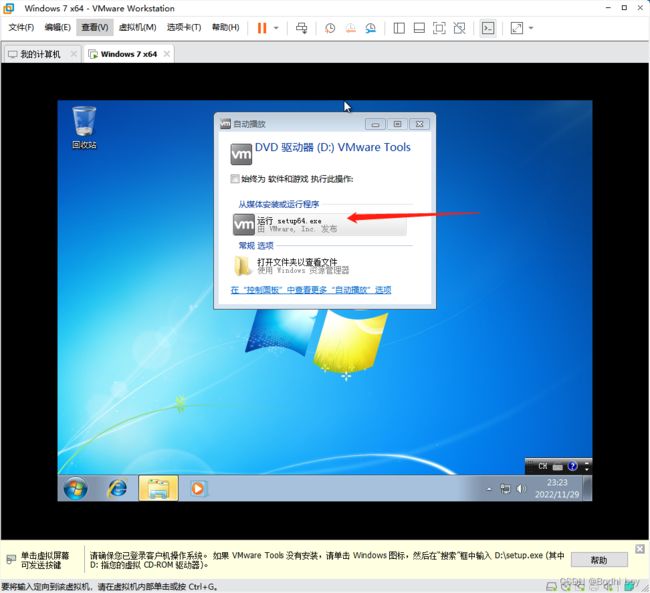Viewport: 650px width, 593px height.
Task: Click the Show desktop button
Action: [x=588, y=488]
